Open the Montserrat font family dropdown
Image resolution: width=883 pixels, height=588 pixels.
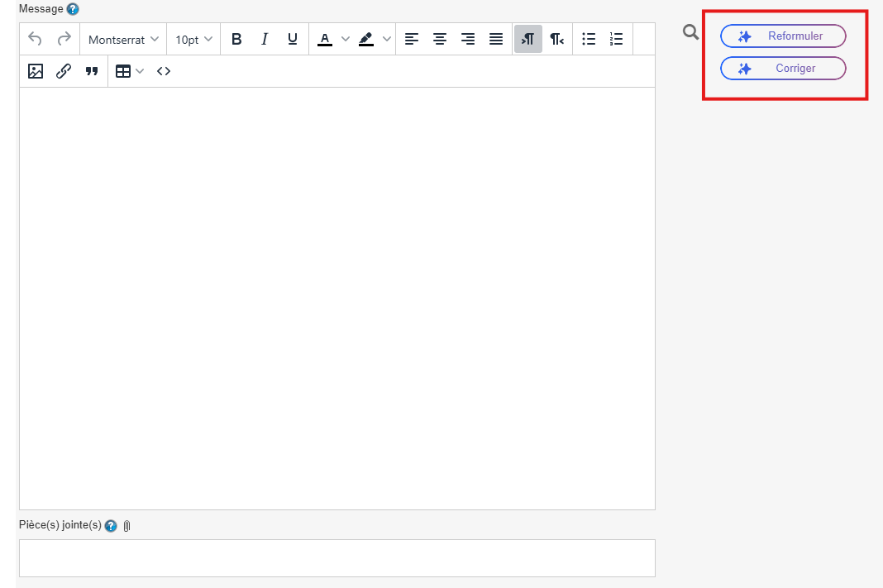123,39
